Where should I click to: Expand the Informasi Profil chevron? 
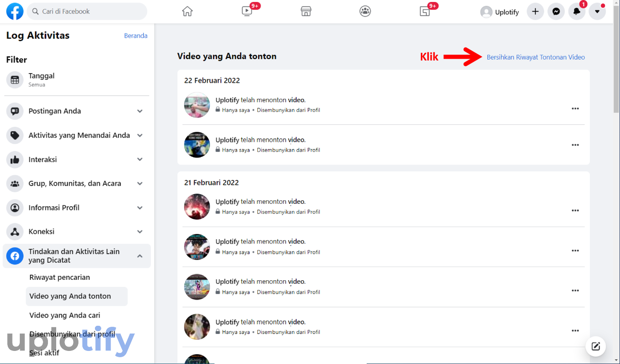(140, 208)
